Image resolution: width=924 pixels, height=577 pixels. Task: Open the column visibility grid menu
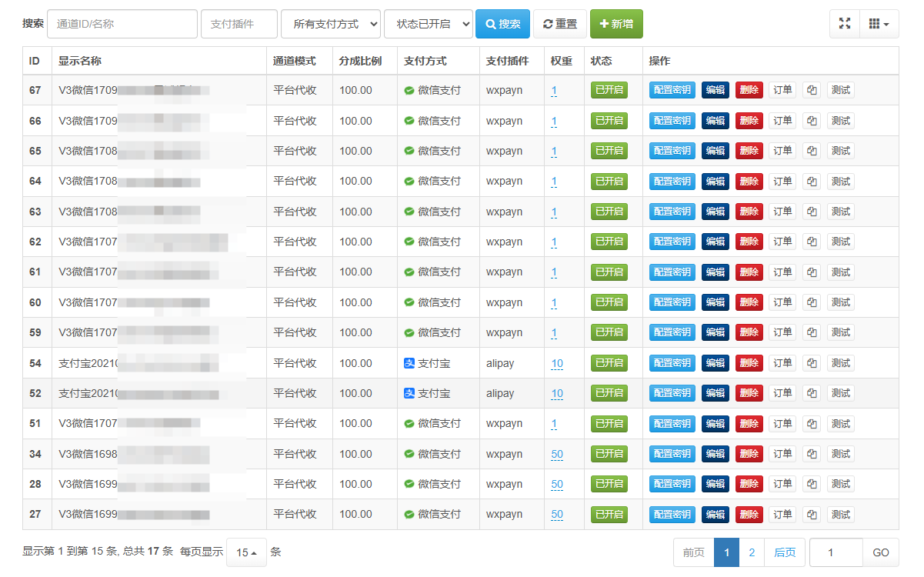[879, 24]
